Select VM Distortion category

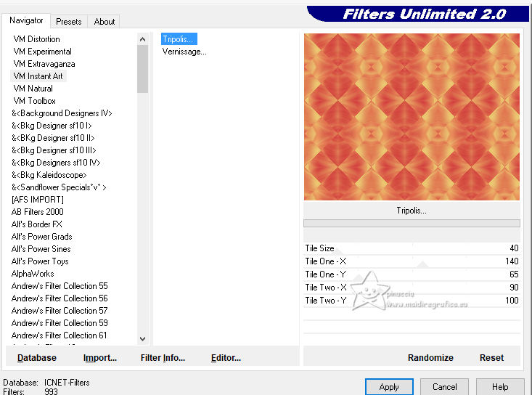(x=36, y=39)
